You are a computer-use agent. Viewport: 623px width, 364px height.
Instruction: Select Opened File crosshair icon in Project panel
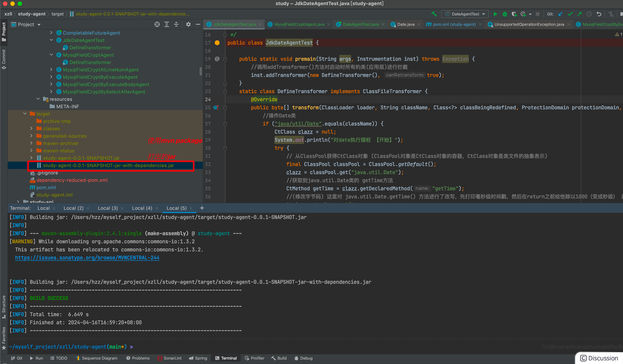tap(157, 24)
